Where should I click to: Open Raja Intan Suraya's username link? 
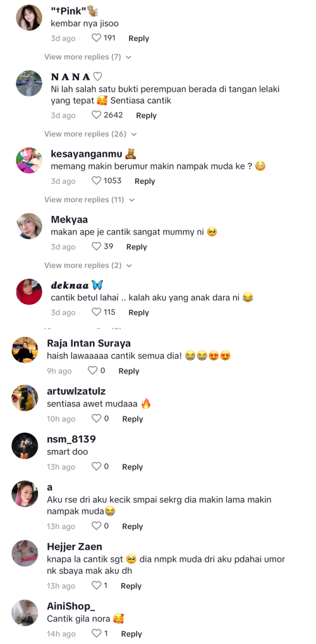click(x=88, y=343)
